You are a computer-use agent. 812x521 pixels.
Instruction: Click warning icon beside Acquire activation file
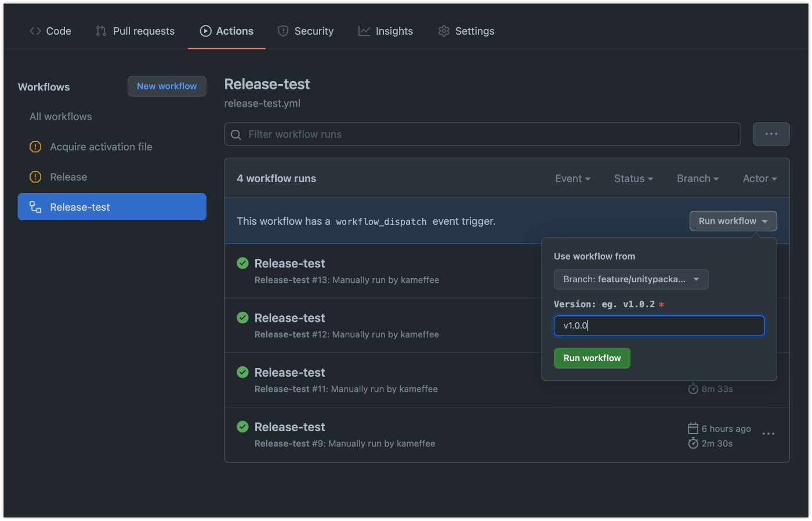pyautogui.click(x=35, y=147)
